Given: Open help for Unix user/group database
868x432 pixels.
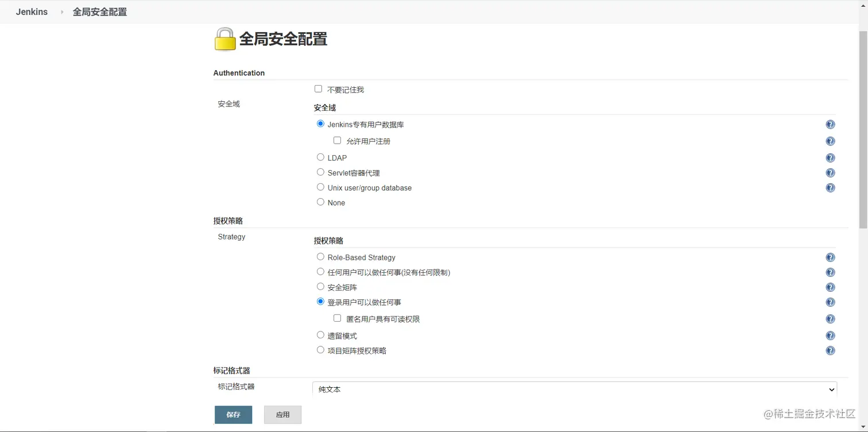Looking at the screenshot, I should click(x=830, y=188).
